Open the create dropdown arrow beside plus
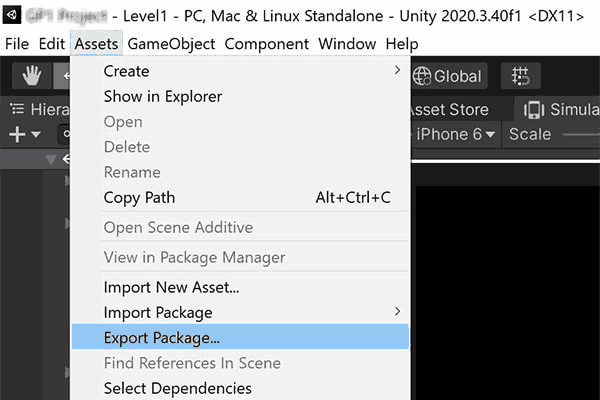This screenshot has width=600, height=400. click(x=36, y=135)
